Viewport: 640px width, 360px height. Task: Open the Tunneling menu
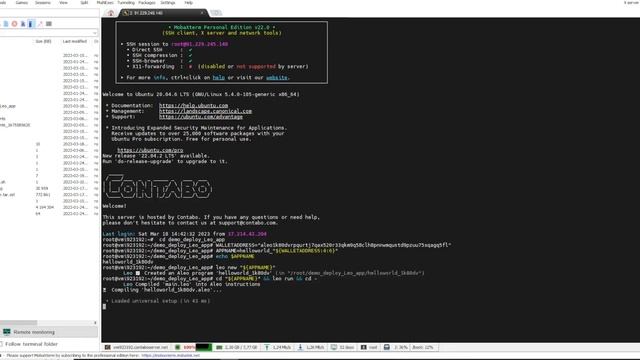pyautogui.click(x=126, y=2)
